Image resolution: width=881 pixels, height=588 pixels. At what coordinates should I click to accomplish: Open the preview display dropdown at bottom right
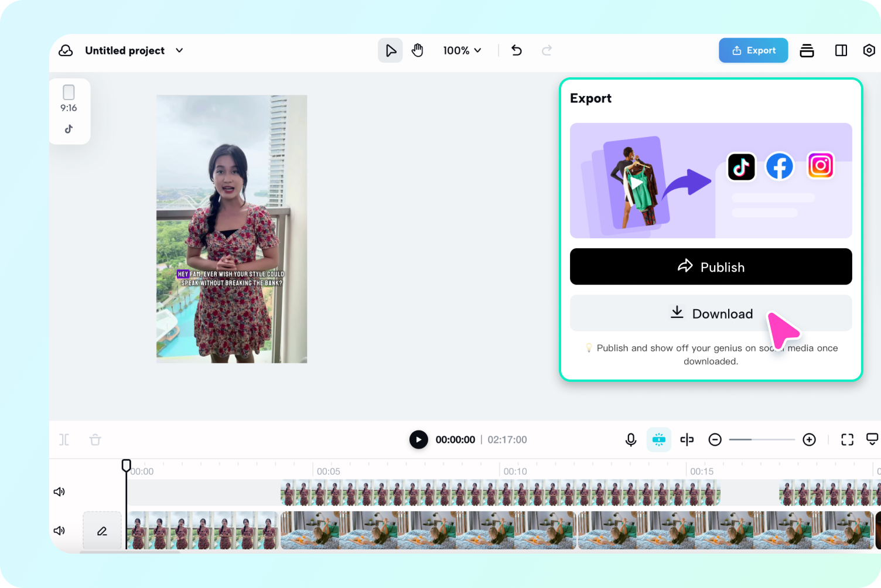tap(873, 439)
